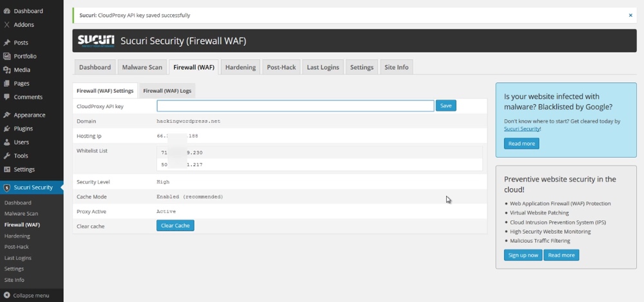The height and width of the screenshot is (302, 644).
Task: Switch to the Malware Scan tab
Action: click(142, 68)
